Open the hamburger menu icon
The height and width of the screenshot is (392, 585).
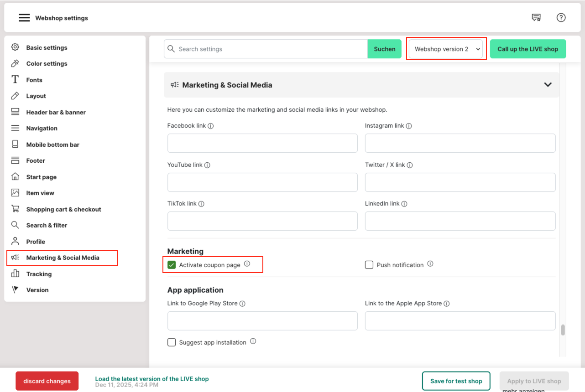click(x=24, y=18)
